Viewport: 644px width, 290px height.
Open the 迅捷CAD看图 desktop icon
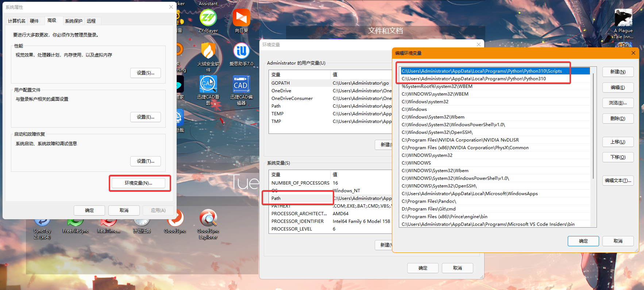pos(208,90)
